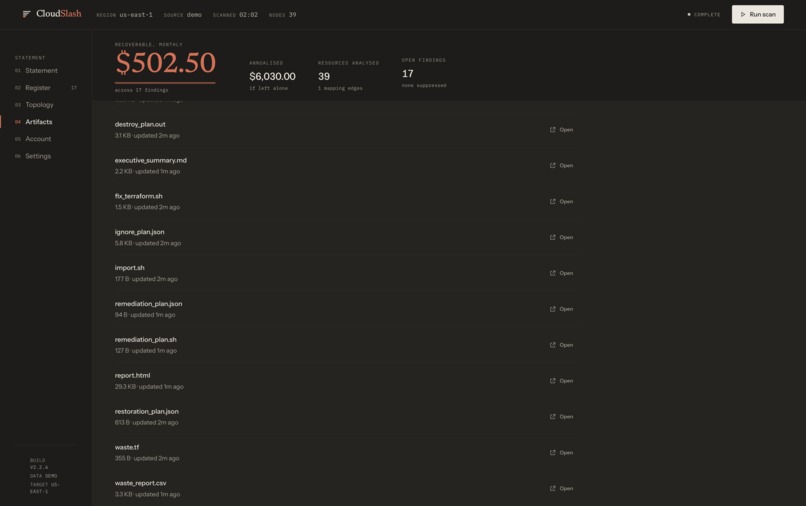This screenshot has width=806, height=506.
Task: Click open icon for waste_report.csv
Action: click(x=553, y=489)
